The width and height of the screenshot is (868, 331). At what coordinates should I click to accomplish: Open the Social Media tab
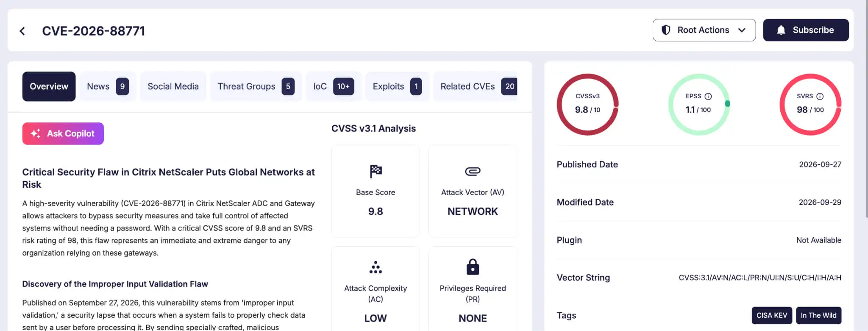click(173, 86)
